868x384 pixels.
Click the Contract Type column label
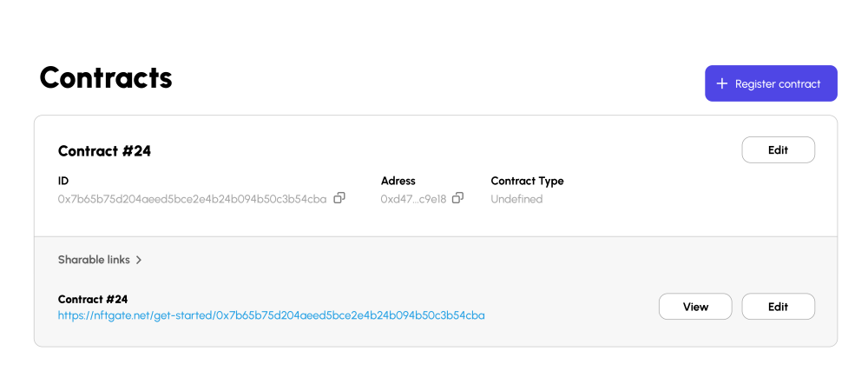tap(527, 181)
